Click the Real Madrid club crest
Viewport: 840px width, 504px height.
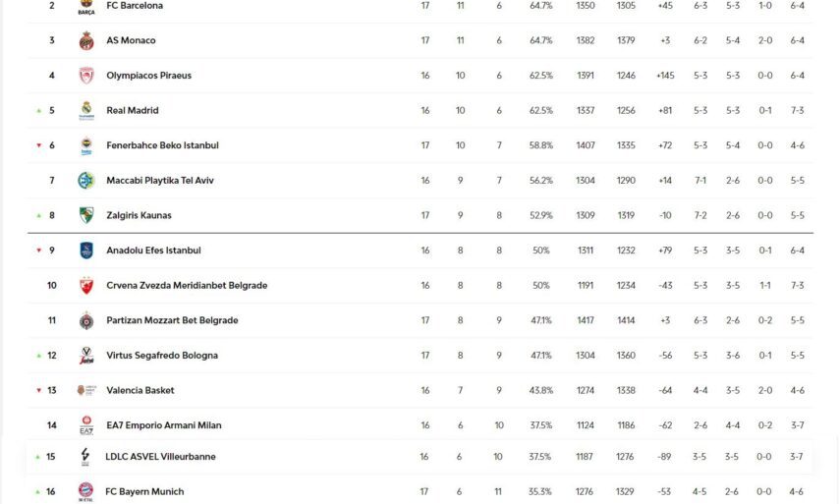[86, 110]
